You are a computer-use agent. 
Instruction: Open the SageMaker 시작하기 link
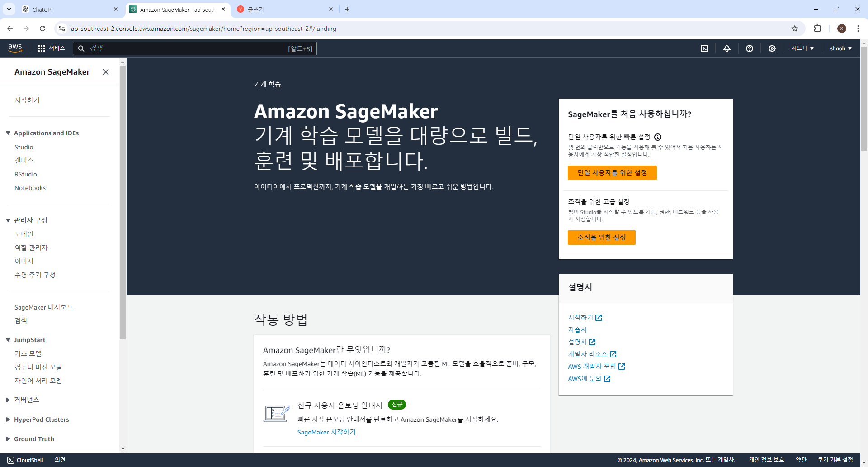pos(326,432)
